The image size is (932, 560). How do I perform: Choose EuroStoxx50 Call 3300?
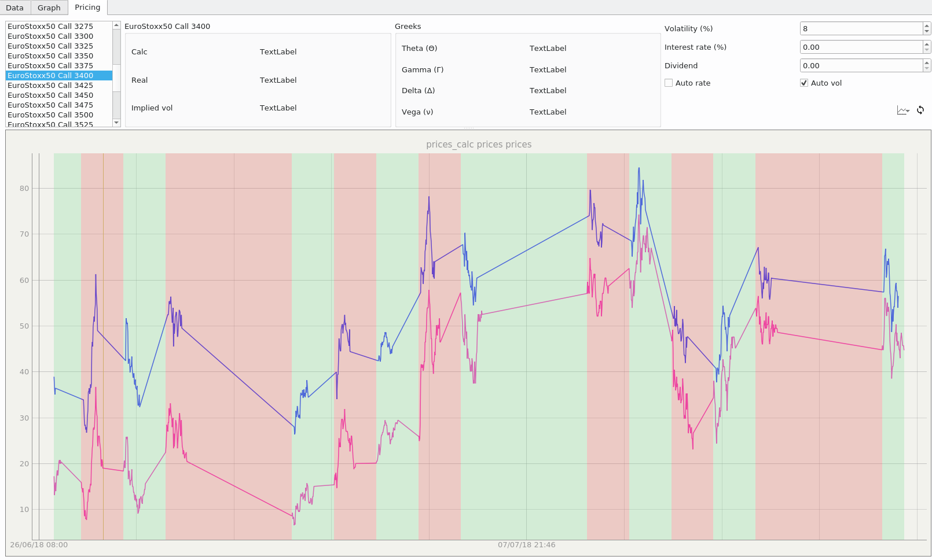pyautogui.click(x=59, y=36)
